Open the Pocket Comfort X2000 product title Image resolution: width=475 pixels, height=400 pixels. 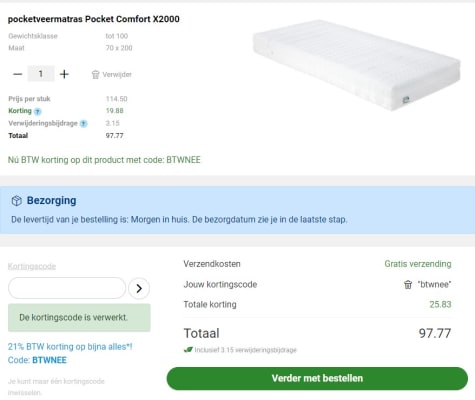(x=94, y=19)
